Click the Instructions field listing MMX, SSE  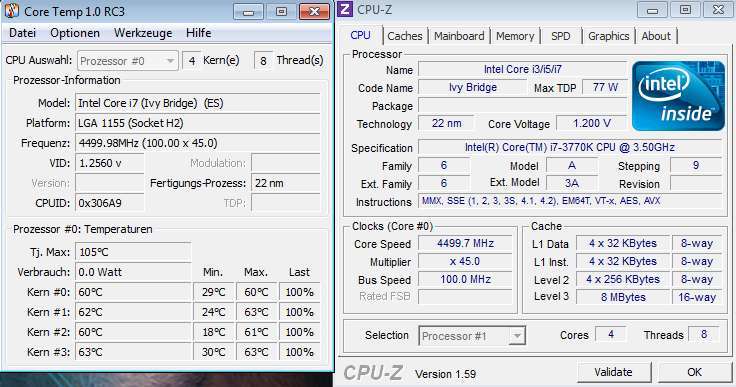tap(570, 201)
